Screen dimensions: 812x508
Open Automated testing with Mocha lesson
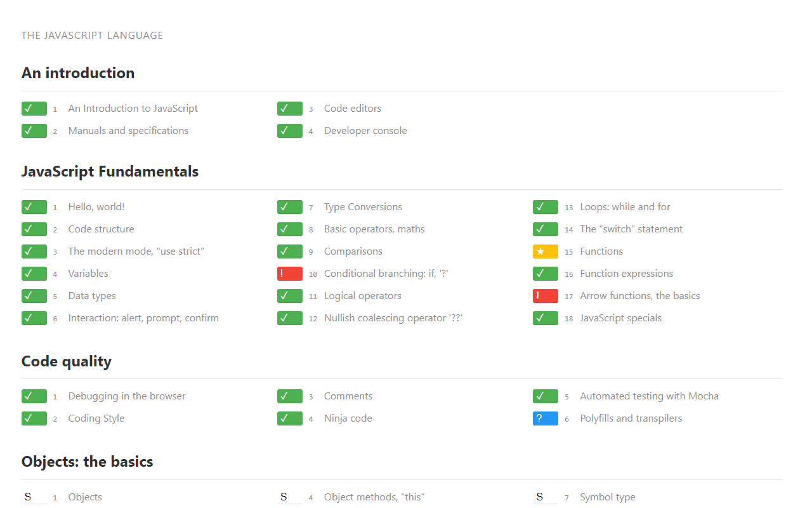click(649, 396)
